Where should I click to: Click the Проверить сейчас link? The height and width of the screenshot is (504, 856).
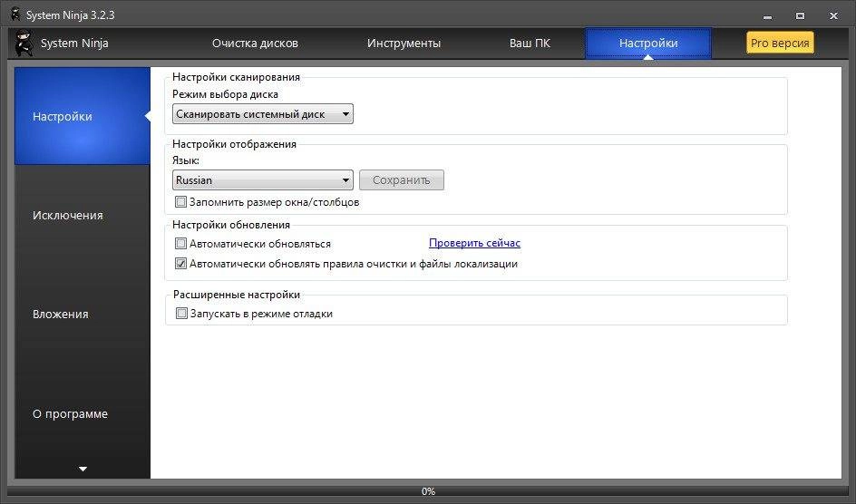[474, 243]
